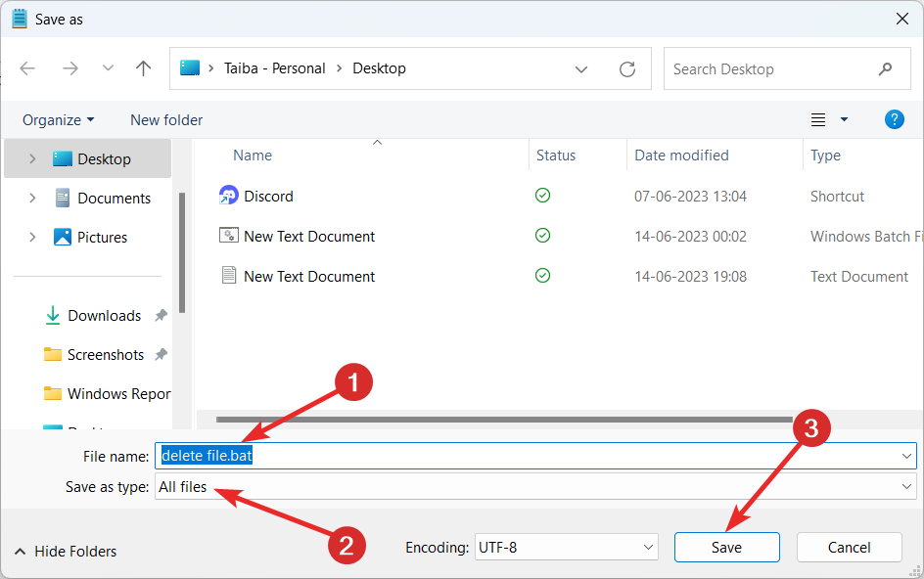Screen dimensions: 924x579
Task: Go up one folder level
Action: tap(143, 68)
